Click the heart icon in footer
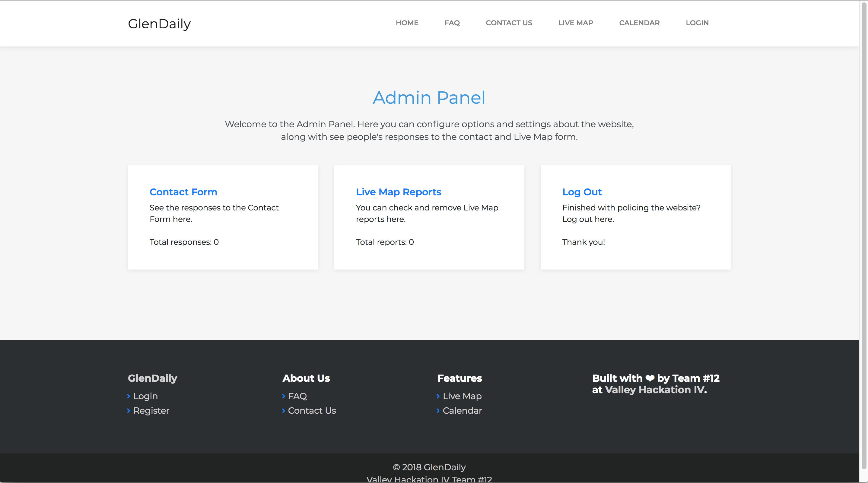 (650, 379)
